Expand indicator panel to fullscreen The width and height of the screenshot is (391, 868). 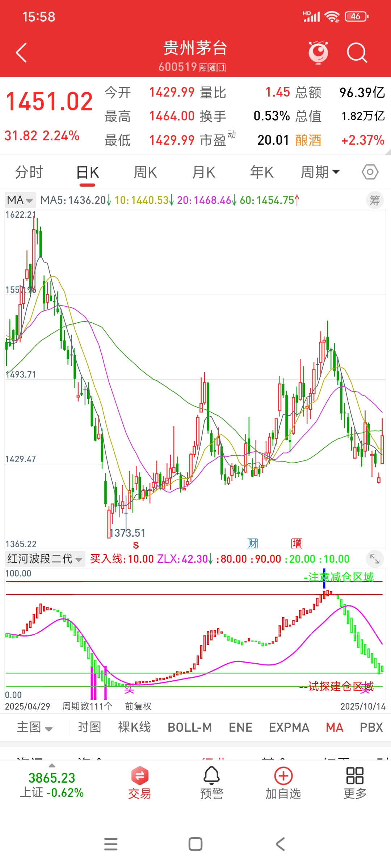pyautogui.click(x=375, y=559)
